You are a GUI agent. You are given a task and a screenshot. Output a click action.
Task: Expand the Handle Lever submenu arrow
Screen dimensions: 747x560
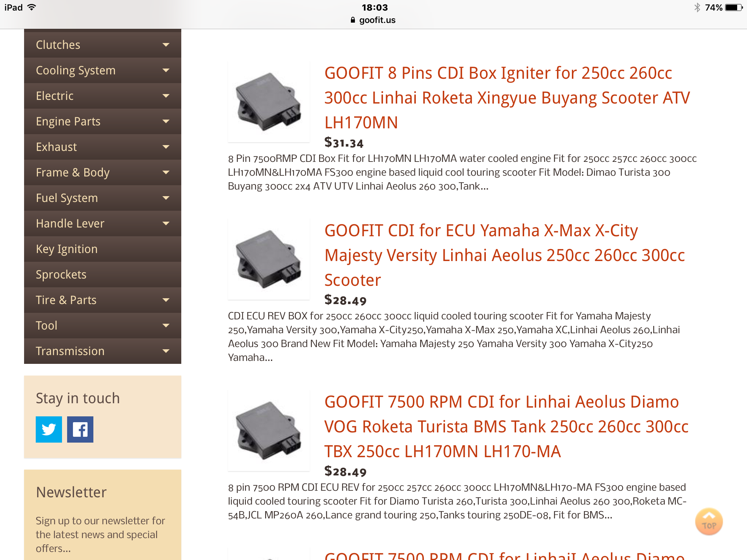166,223
